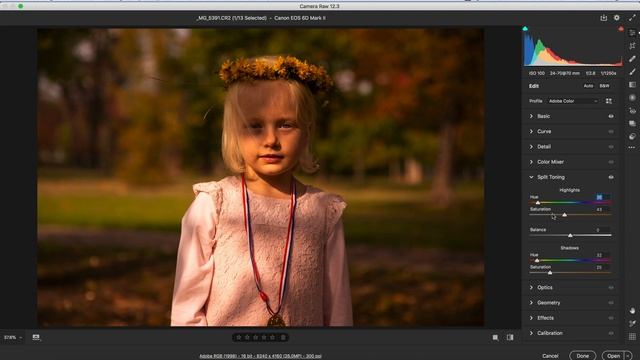
Task: Open the More image settings ellipsis
Action: (x=632, y=147)
